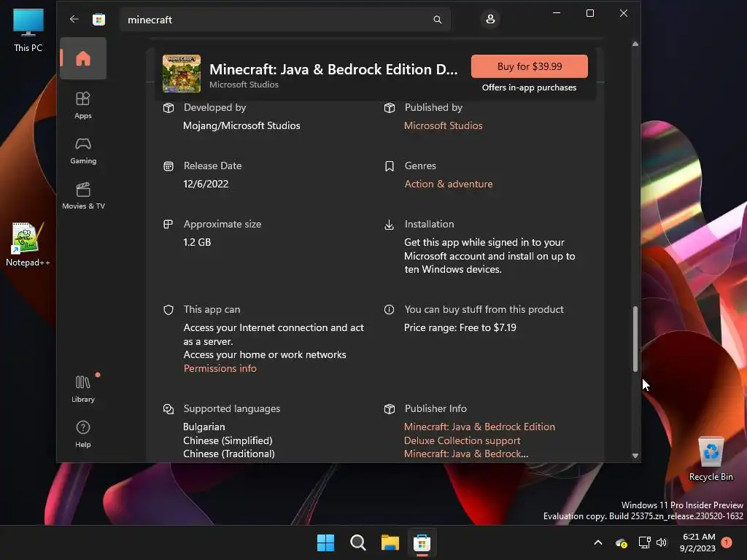747x560 pixels.
Task: Click the search magnifier icon in search box
Action: point(438,20)
